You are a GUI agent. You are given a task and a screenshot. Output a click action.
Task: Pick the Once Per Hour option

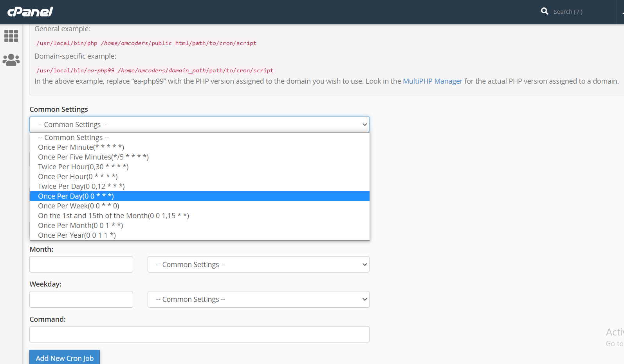tap(78, 177)
